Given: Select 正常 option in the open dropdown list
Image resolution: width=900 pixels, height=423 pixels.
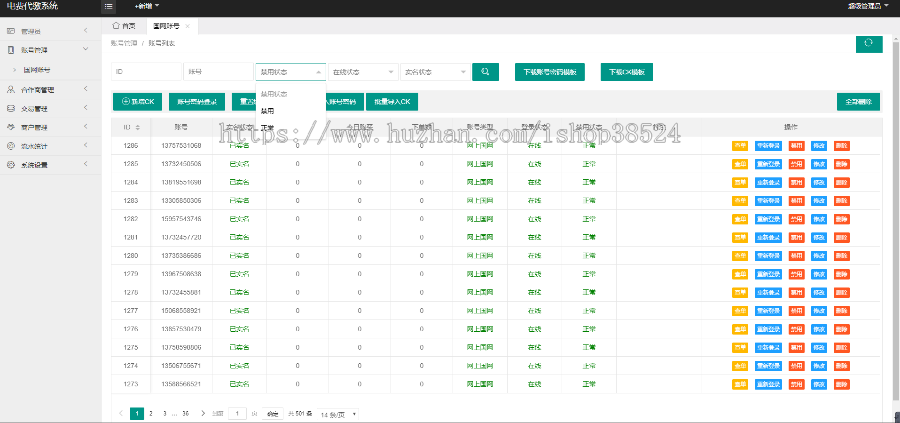Looking at the screenshot, I should coord(267,128).
